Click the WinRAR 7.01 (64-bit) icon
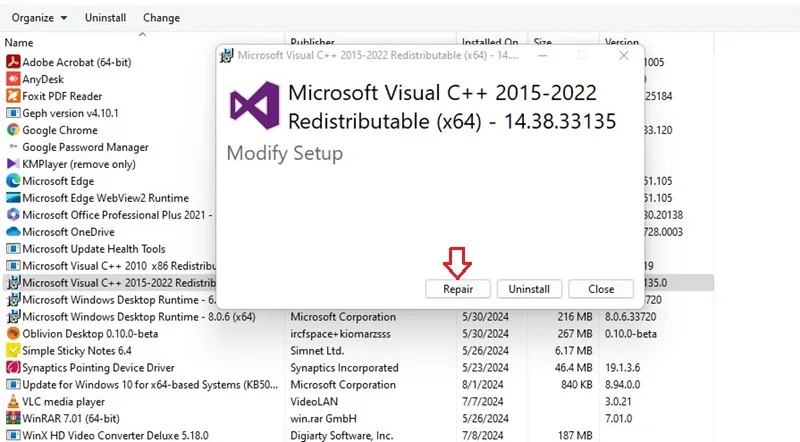 (13, 418)
